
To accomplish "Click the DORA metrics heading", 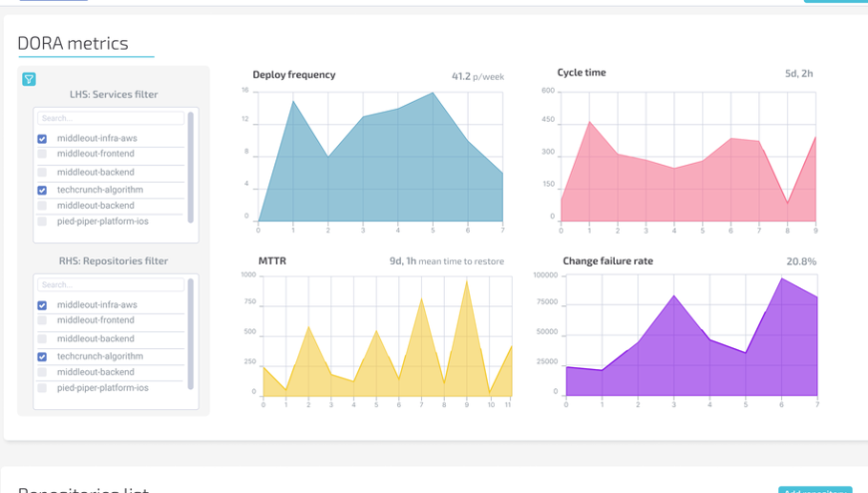I will tap(73, 43).
